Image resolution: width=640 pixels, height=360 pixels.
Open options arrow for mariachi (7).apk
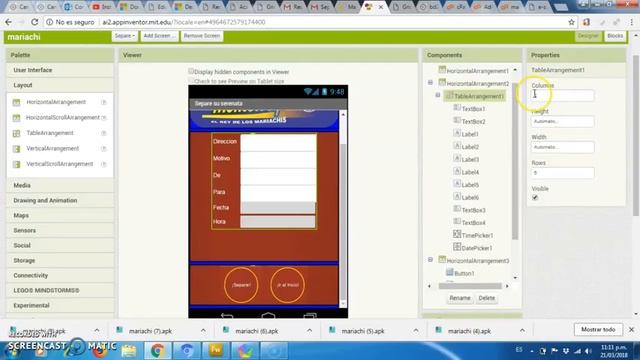coord(203,330)
